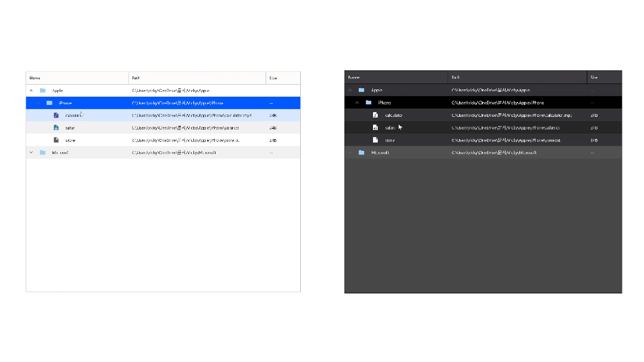The image size is (644, 362).
Task: Click the calculator size cell in the light grid
Action: click(283, 115)
